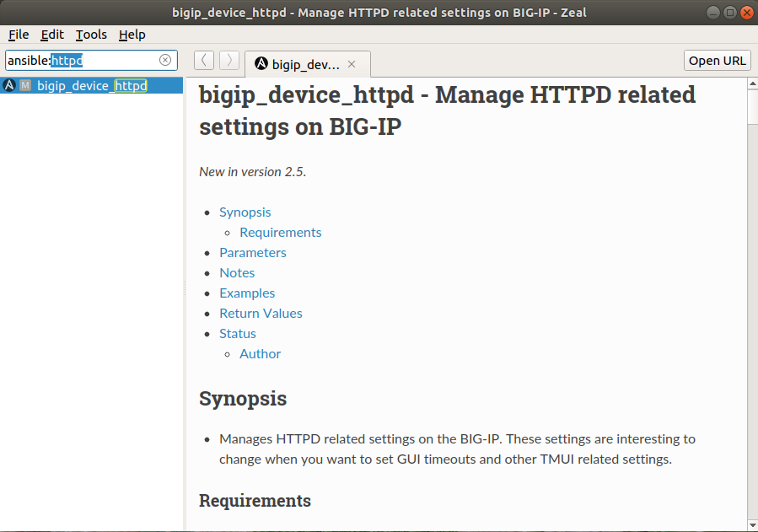758x532 pixels.
Task: Go to the Author link
Action: click(260, 354)
